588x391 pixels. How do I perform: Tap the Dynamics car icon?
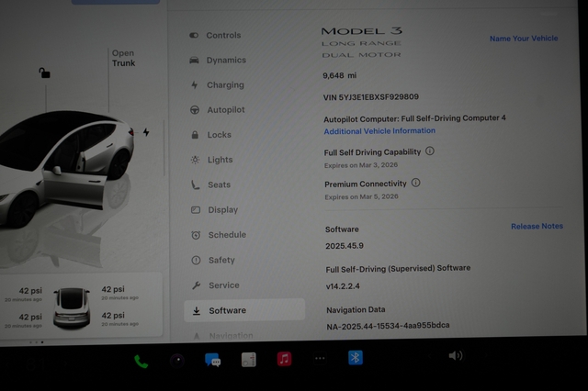[194, 60]
